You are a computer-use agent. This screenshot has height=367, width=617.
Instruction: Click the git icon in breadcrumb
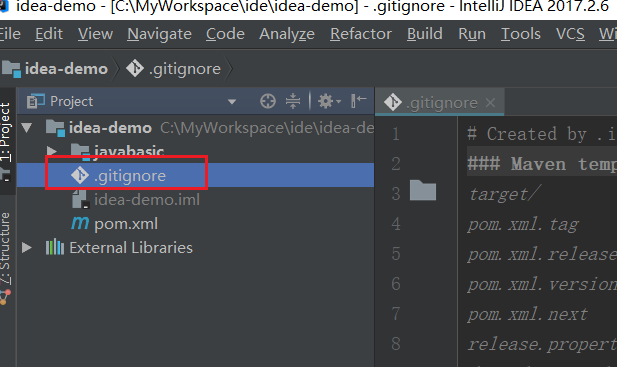135,68
